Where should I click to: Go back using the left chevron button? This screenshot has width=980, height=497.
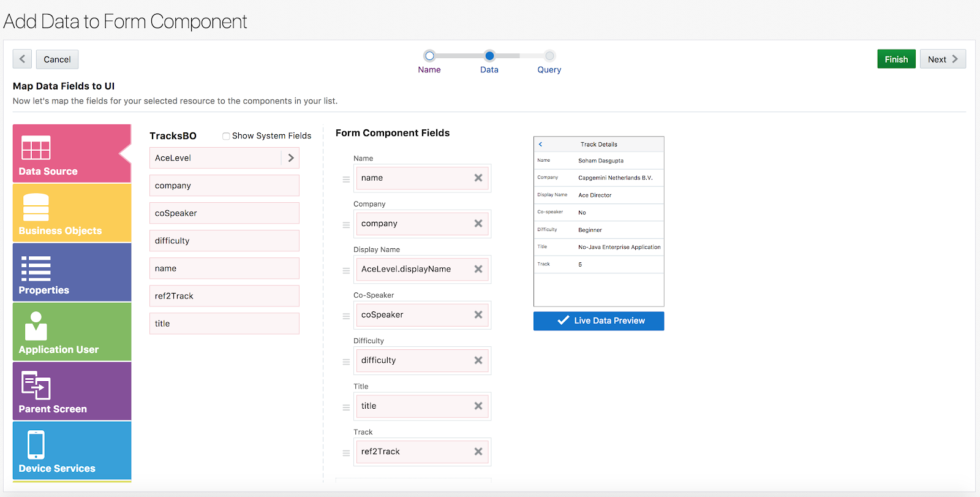pos(22,59)
